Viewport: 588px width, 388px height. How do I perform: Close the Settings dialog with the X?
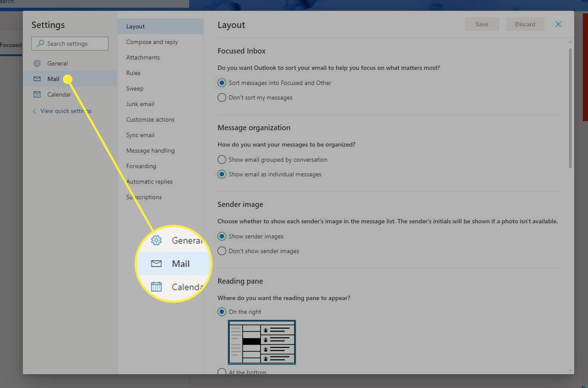(558, 24)
